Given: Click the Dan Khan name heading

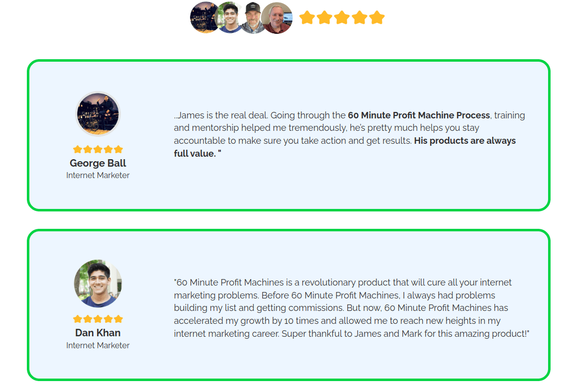Looking at the screenshot, I should point(98,333).
